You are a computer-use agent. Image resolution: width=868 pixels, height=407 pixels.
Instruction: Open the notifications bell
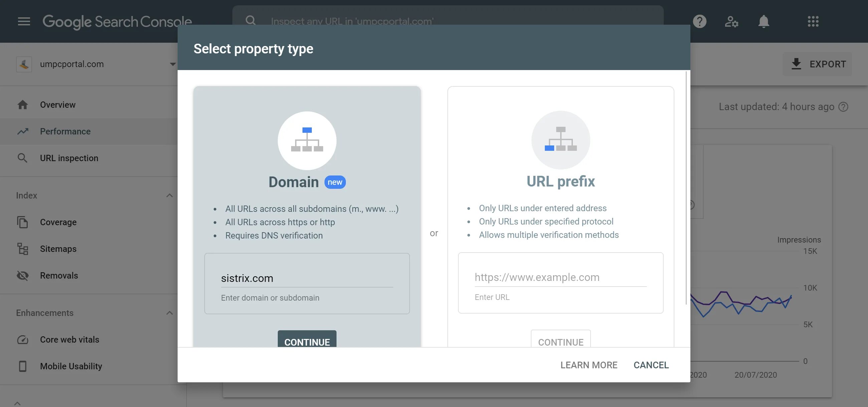coord(764,22)
